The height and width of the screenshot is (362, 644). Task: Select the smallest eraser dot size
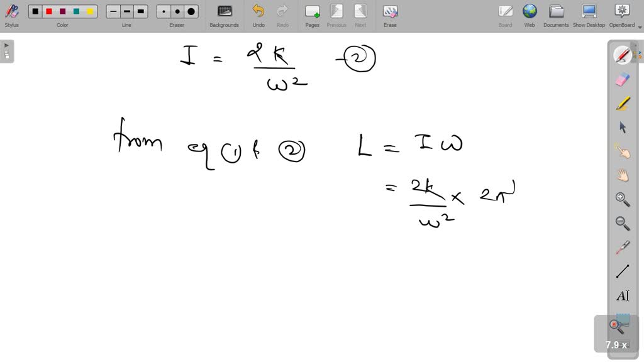[x=163, y=11]
